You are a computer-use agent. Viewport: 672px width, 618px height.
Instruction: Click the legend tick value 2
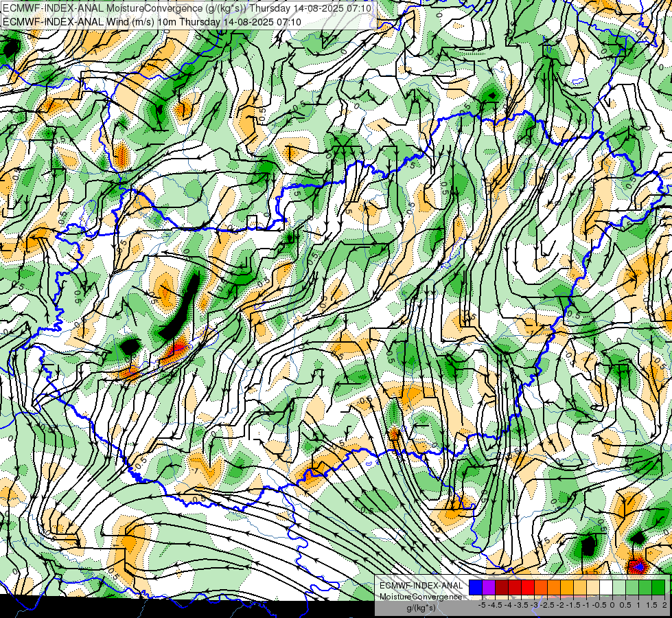pos(664,605)
